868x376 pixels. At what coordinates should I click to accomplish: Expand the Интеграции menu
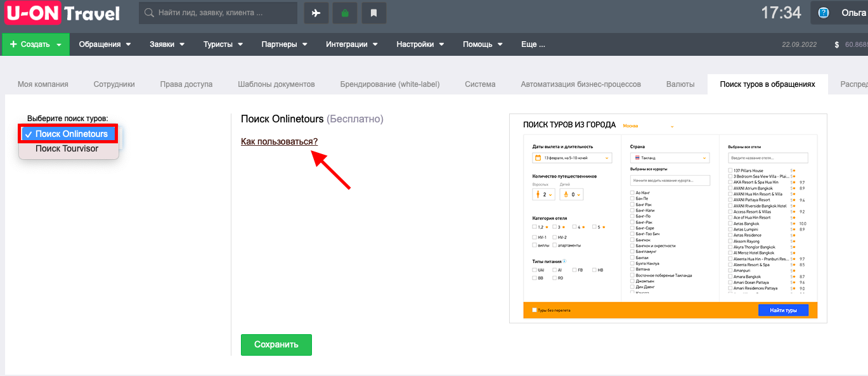tap(352, 44)
